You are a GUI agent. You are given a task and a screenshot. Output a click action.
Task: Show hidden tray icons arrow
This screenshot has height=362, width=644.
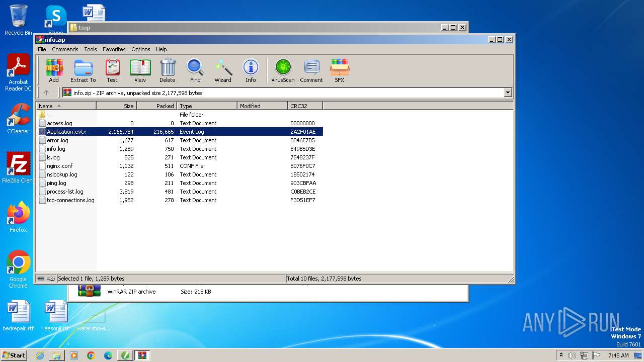coord(561,355)
